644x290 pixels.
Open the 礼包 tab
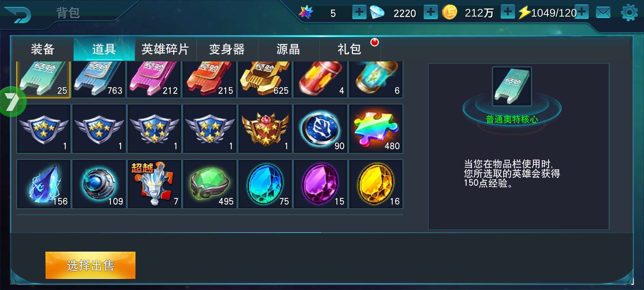click(x=350, y=49)
